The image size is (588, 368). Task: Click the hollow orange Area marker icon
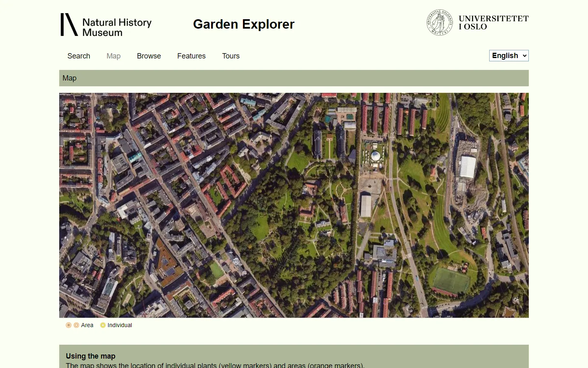(76, 325)
